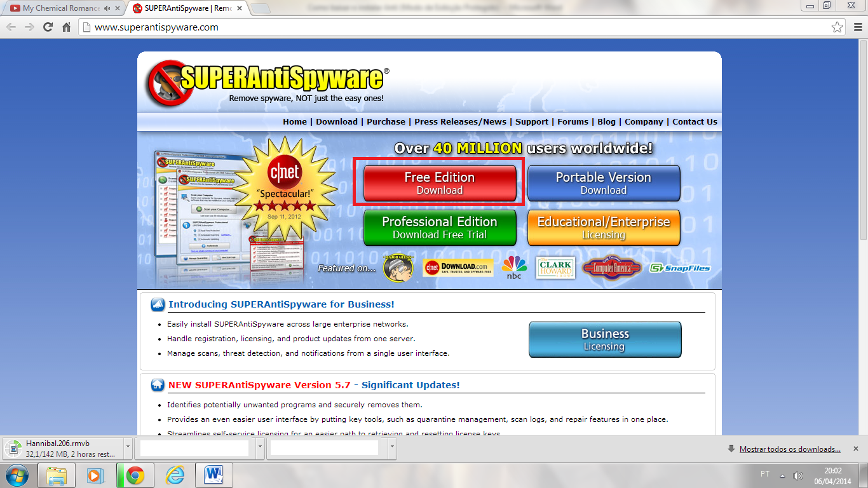Image resolution: width=868 pixels, height=488 pixels.
Task: Click the Google Chrome taskbar icon
Action: pos(135,475)
